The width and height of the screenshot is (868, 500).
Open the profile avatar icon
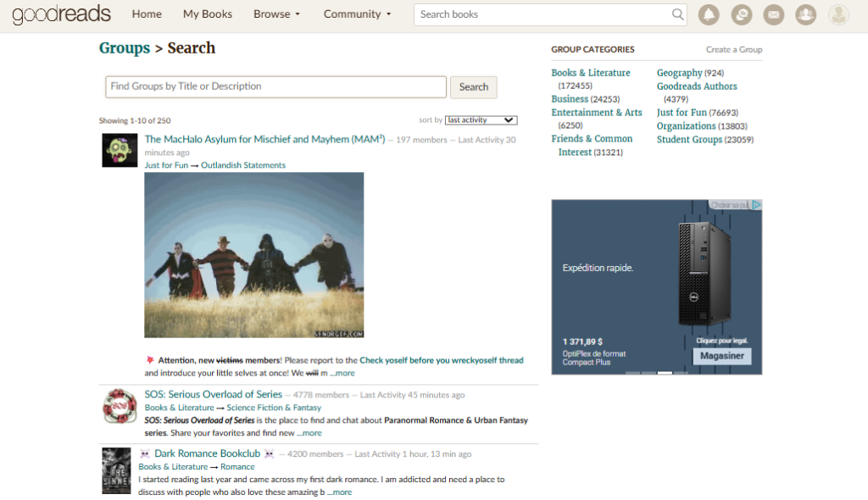coord(838,14)
